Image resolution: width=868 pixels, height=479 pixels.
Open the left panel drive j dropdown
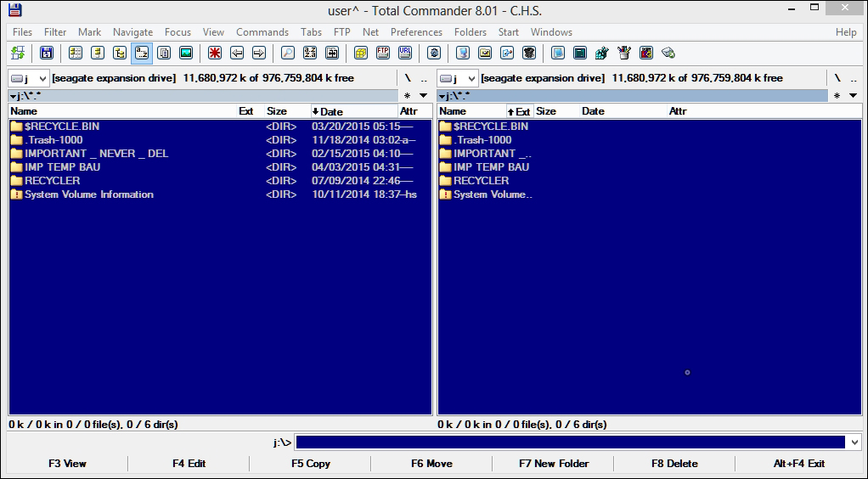[x=28, y=78]
